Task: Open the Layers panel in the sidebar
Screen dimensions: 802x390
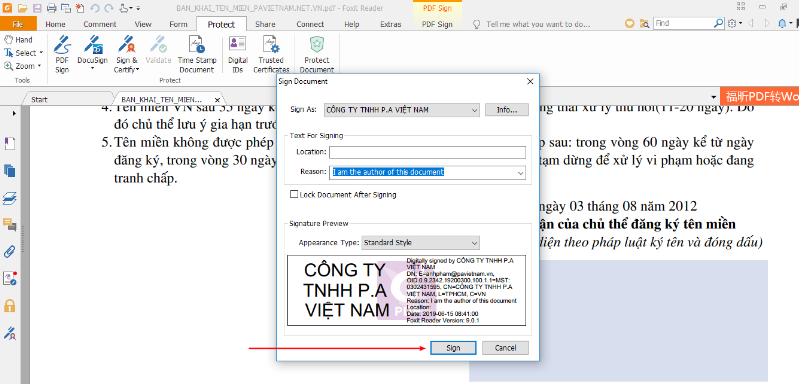Action: pyautogui.click(x=10, y=198)
